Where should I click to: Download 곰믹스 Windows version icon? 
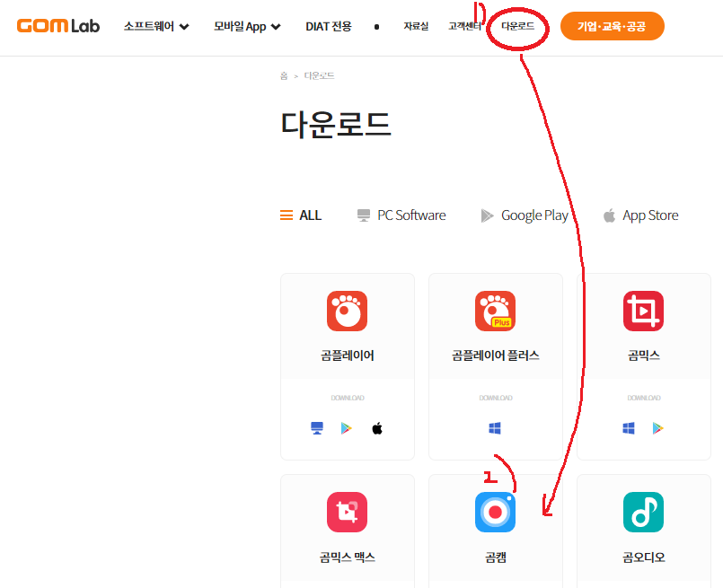(x=629, y=428)
